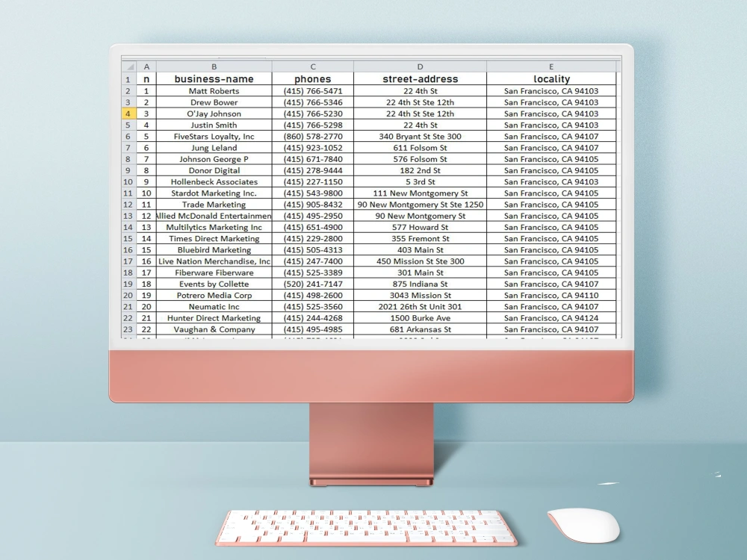Select column D header
Viewport: 747px width, 560px height.
(x=420, y=66)
